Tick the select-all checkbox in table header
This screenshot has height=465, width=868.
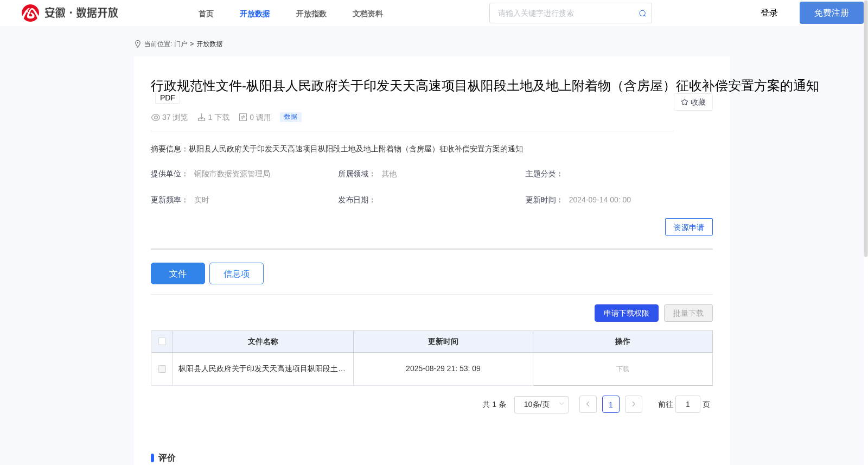(x=162, y=341)
